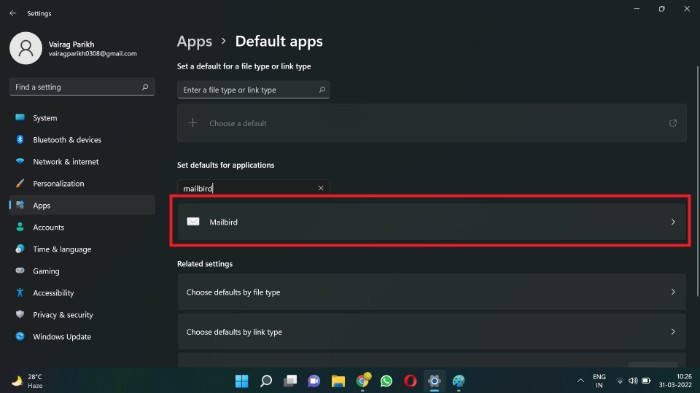Click the settings page scrollbar
The image size is (700, 393).
click(x=697, y=181)
